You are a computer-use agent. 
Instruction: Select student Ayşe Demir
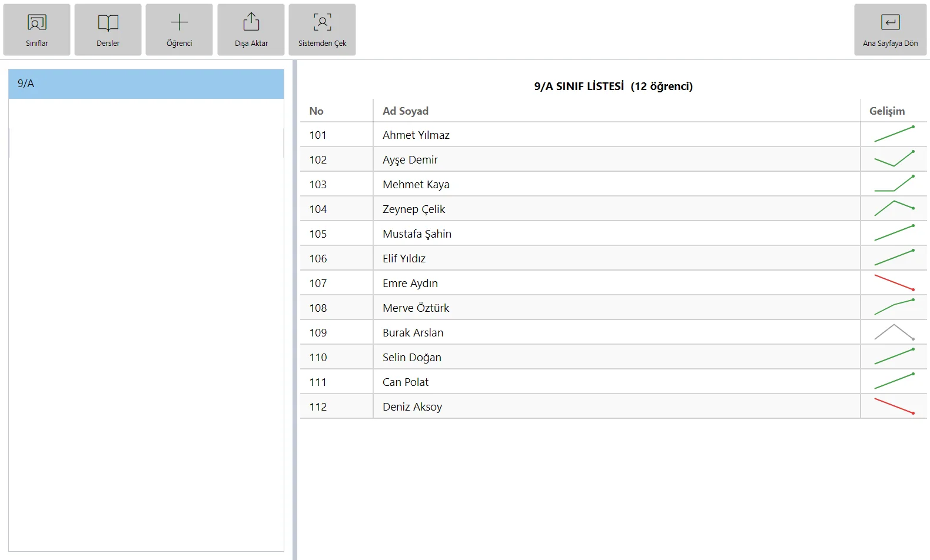coord(410,160)
